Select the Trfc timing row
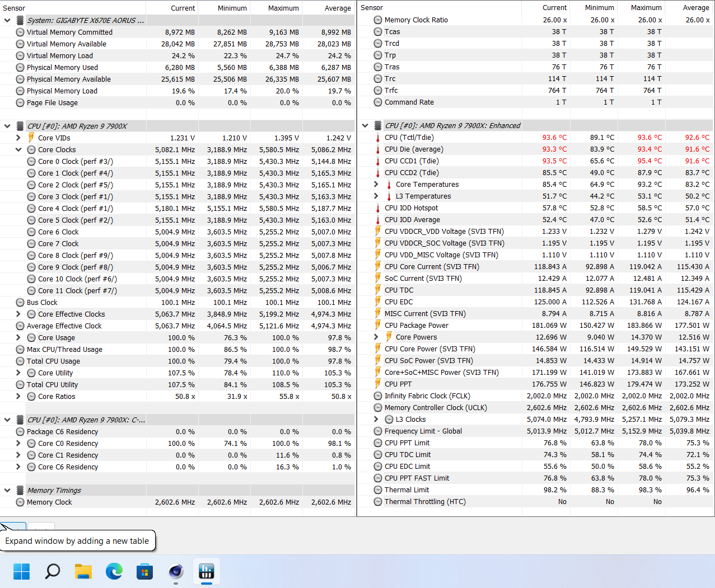This screenshot has width=715, height=588. pyautogui.click(x=536, y=90)
